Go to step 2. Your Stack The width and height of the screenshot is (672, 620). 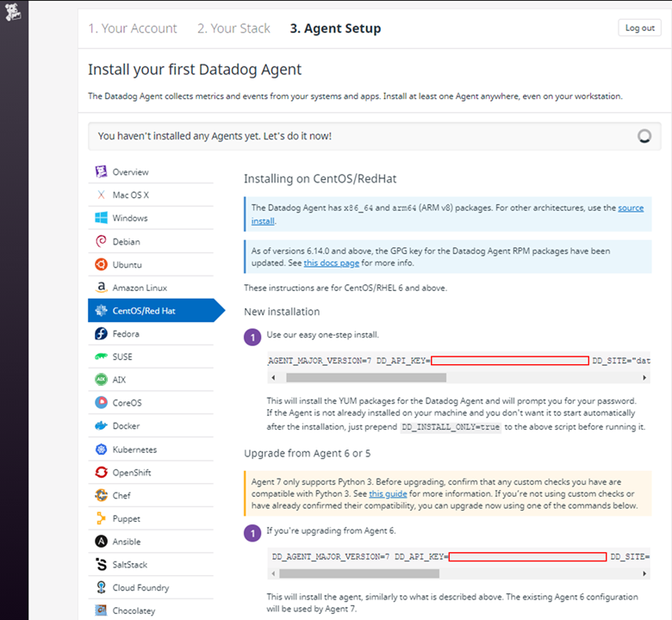233,28
